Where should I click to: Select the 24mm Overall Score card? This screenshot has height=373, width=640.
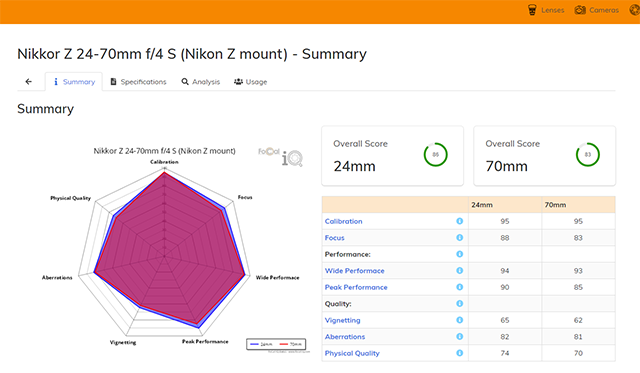pos(392,156)
